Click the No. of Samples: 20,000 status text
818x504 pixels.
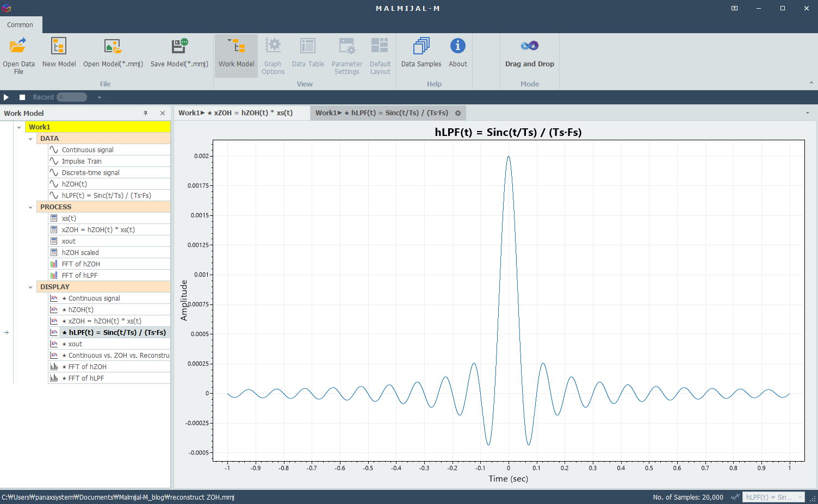tap(688, 497)
